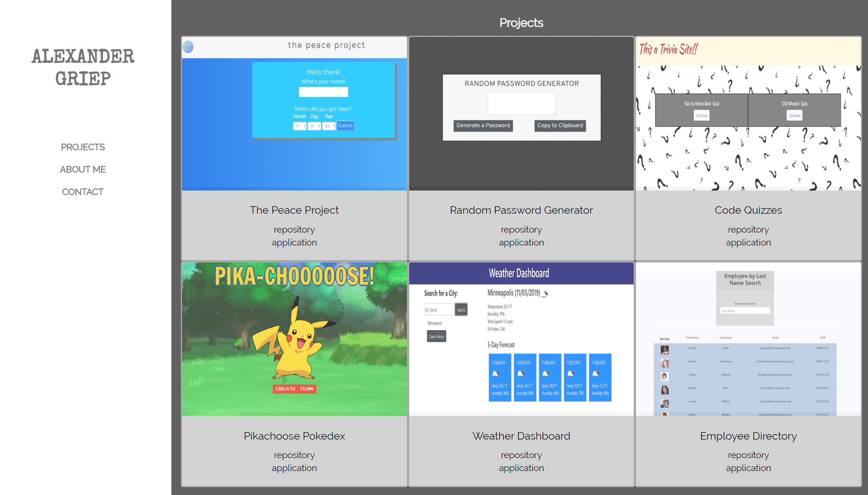
Task: Click Here to start the 'Get to Know Alex' Quiz
Action: pyautogui.click(x=701, y=115)
